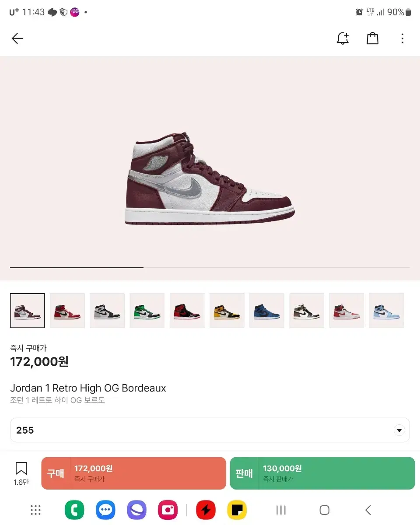
Task: Expand the size 255 dropdown
Action: point(210,430)
